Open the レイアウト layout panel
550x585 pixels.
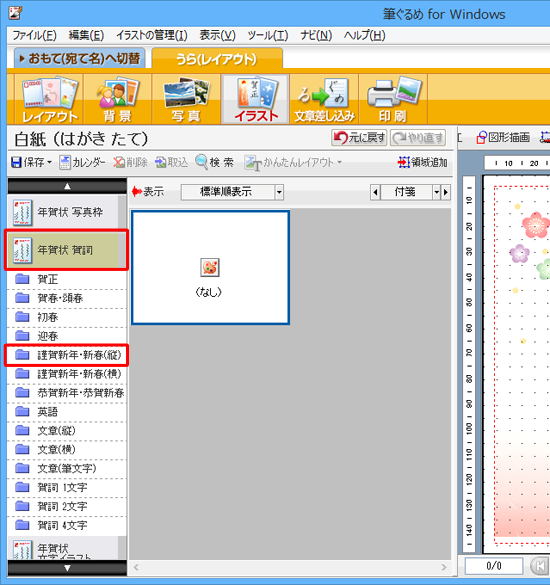(49, 99)
